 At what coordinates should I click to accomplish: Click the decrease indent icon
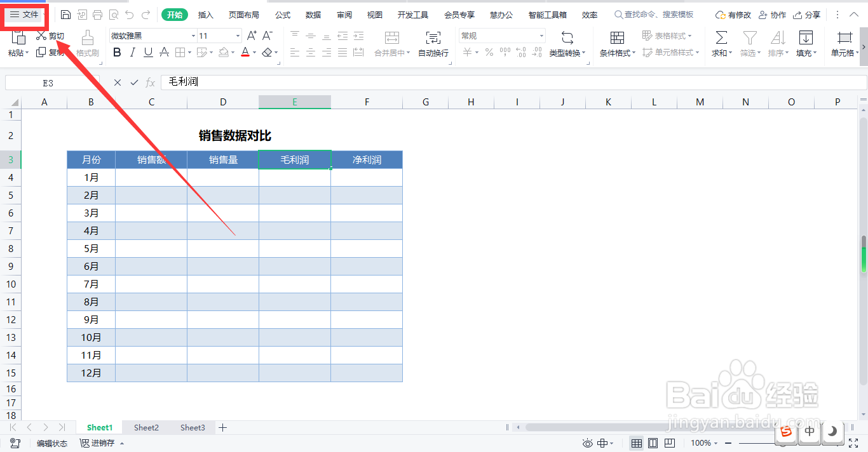pyautogui.click(x=342, y=36)
